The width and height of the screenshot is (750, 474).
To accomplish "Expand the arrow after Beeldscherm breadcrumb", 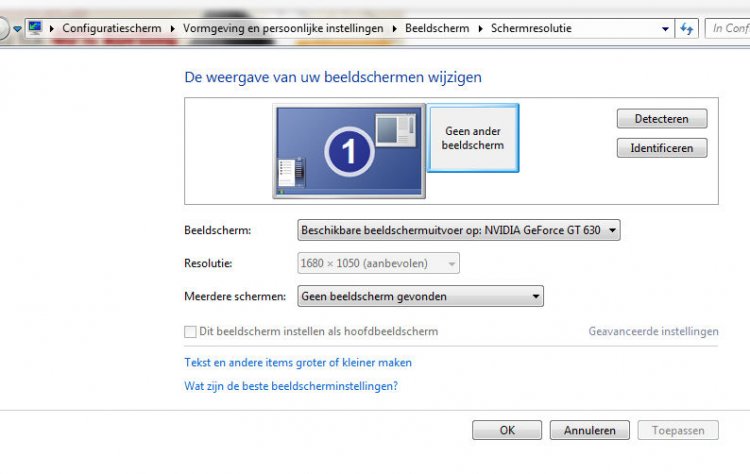I will (480, 29).
